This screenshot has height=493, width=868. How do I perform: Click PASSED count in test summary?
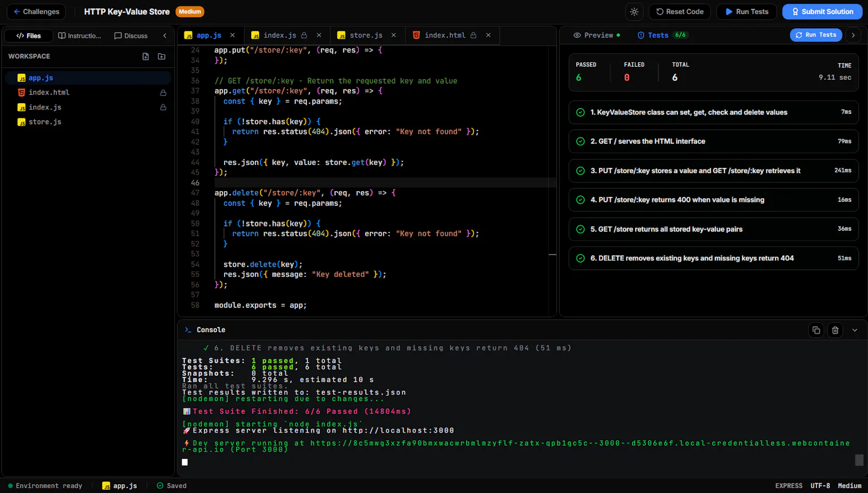(579, 78)
